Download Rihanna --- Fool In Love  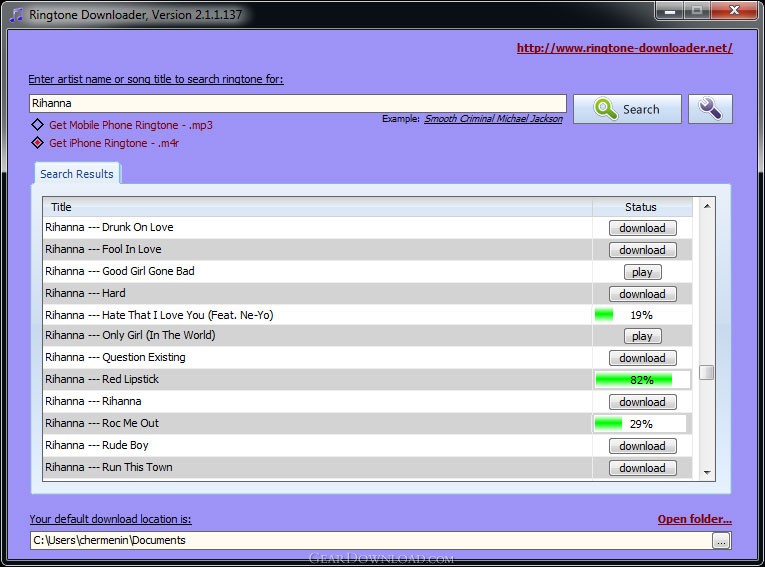pos(643,250)
